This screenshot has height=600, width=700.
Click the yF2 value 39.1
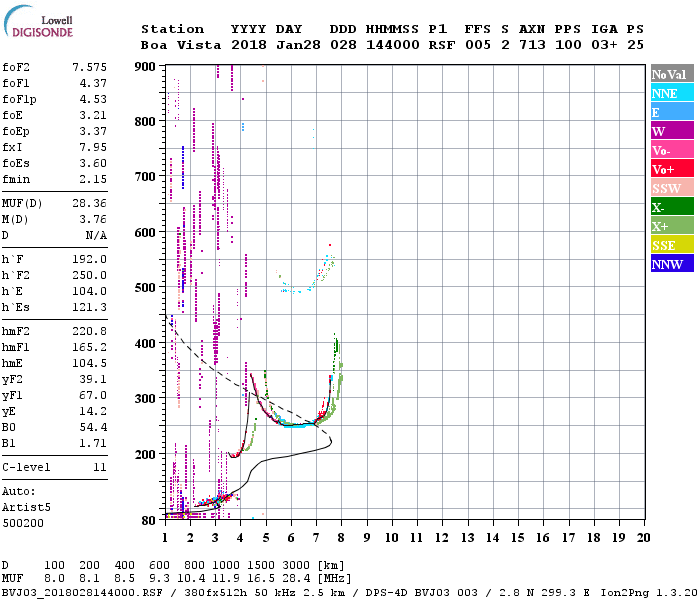click(x=93, y=380)
